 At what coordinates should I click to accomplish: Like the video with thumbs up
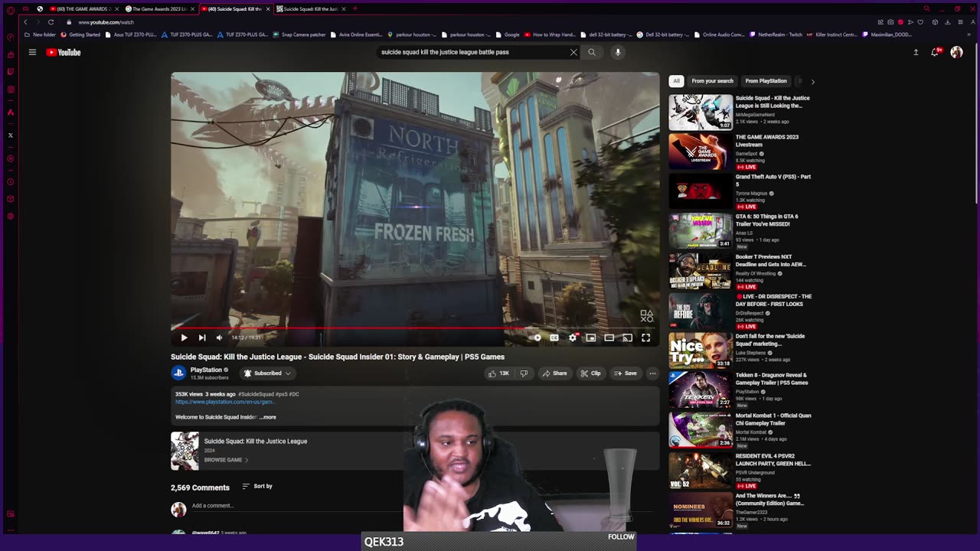[498, 373]
